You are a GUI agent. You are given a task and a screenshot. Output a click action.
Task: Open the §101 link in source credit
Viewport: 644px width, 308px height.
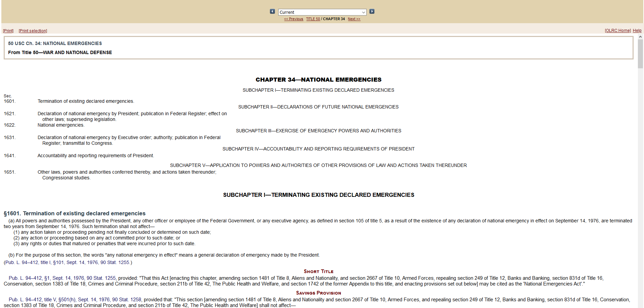tap(58, 262)
